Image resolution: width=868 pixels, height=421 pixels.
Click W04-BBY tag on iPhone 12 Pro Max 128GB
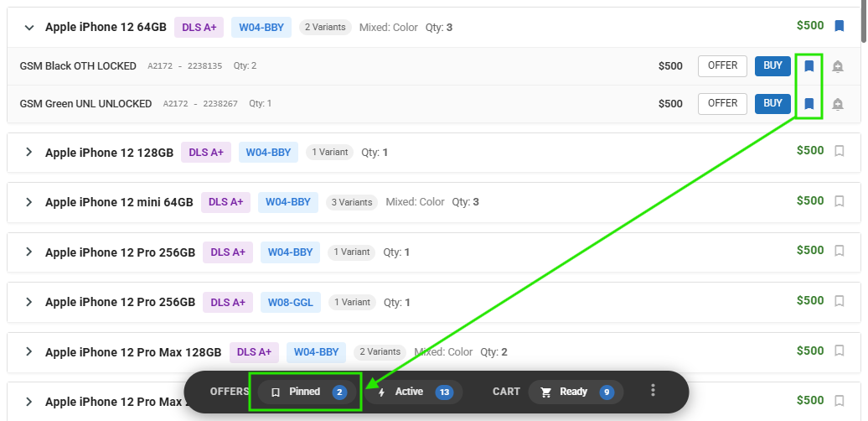(x=316, y=352)
